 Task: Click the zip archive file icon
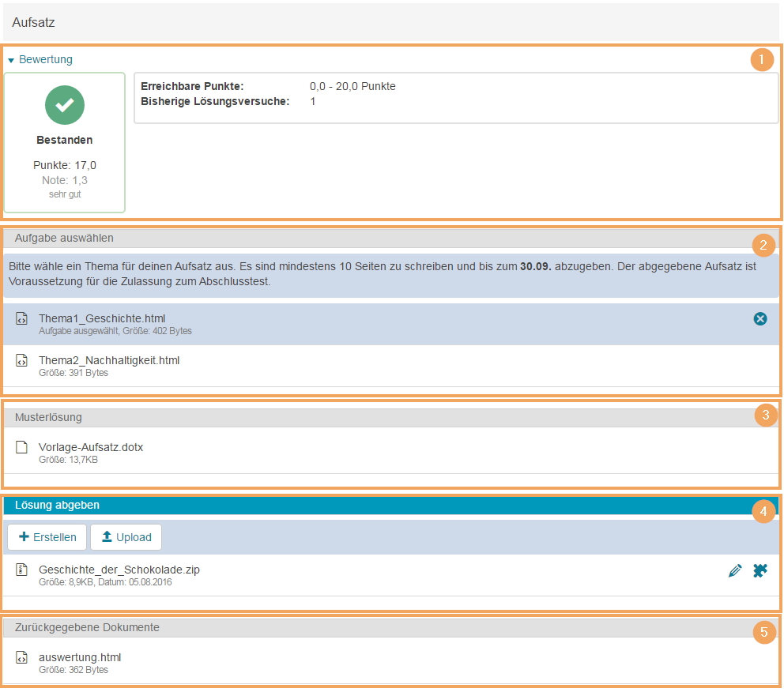22,570
